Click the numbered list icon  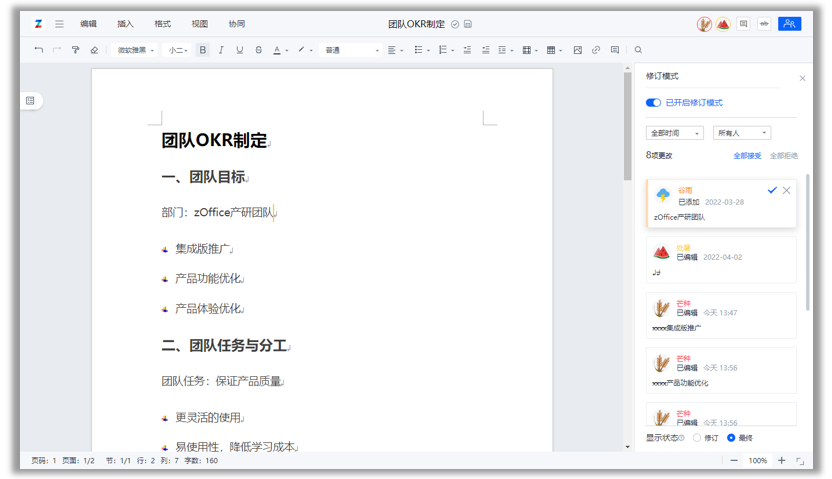pyautogui.click(x=443, y=50)
